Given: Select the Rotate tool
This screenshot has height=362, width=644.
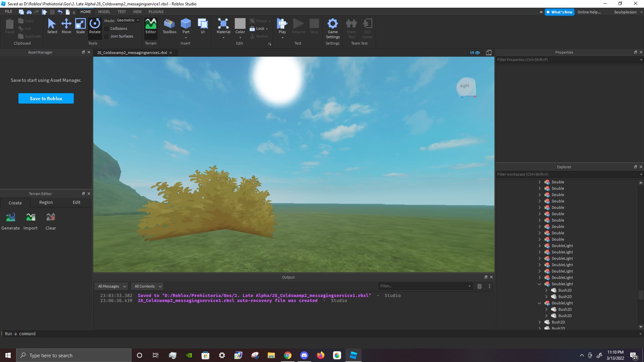Looking at the screenshot, I should point(95,26).
